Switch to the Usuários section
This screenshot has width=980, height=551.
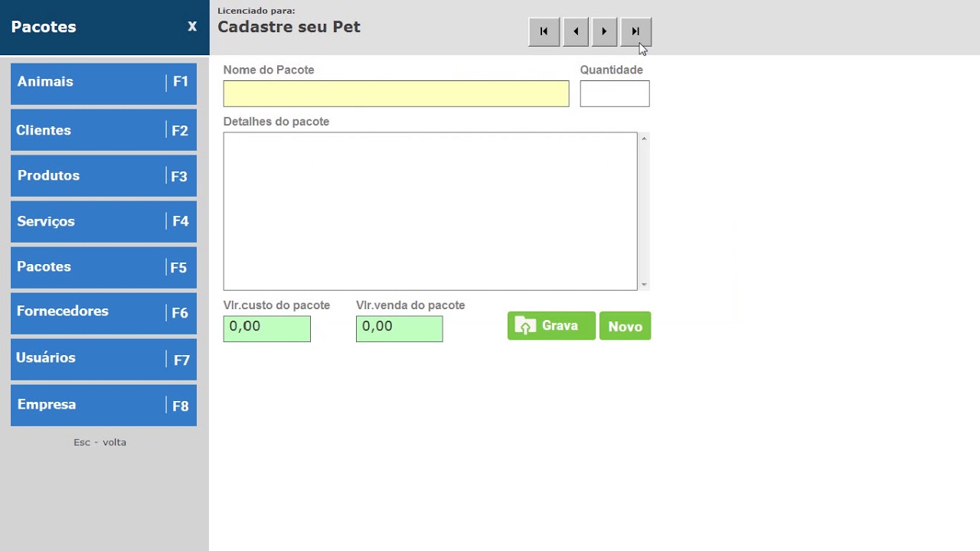tap(103, 359)
